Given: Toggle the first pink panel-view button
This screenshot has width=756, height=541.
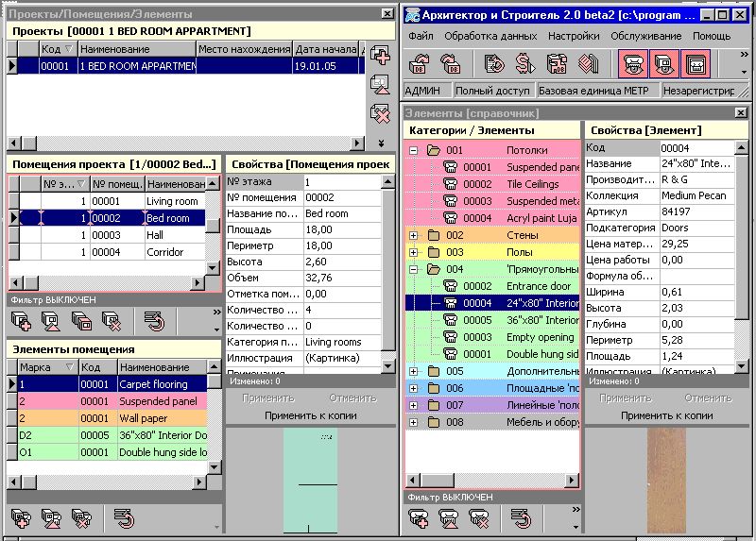Looking at the screenshot, I should (x=632, y=64).
